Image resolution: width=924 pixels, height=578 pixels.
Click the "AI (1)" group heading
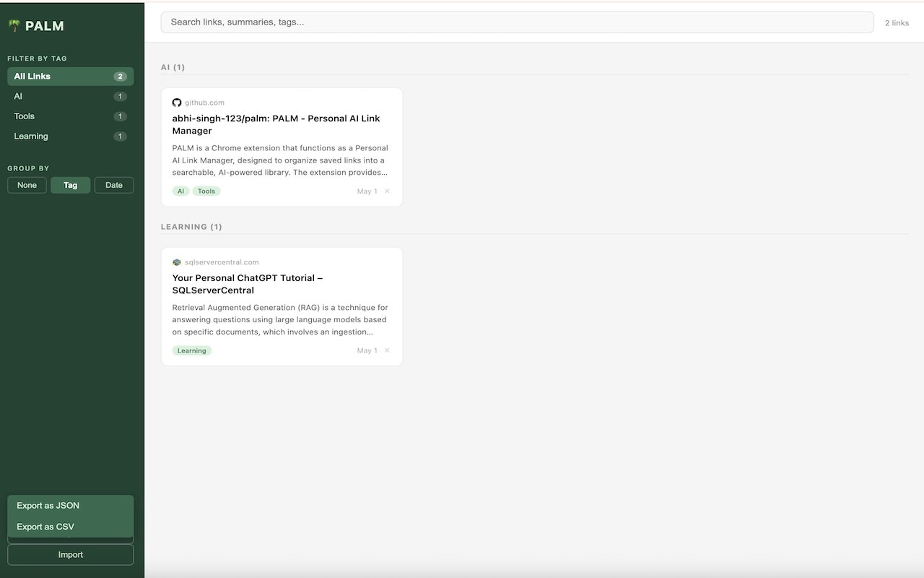173,67
